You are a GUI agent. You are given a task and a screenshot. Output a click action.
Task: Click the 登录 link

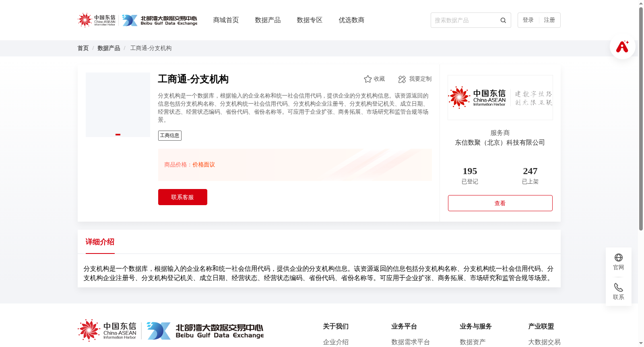point(528,20)
